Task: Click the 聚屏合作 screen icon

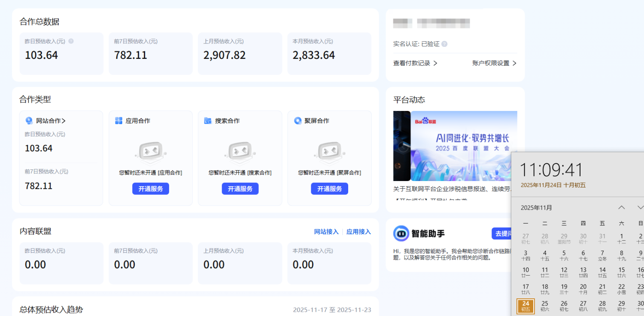Action: 297,121
